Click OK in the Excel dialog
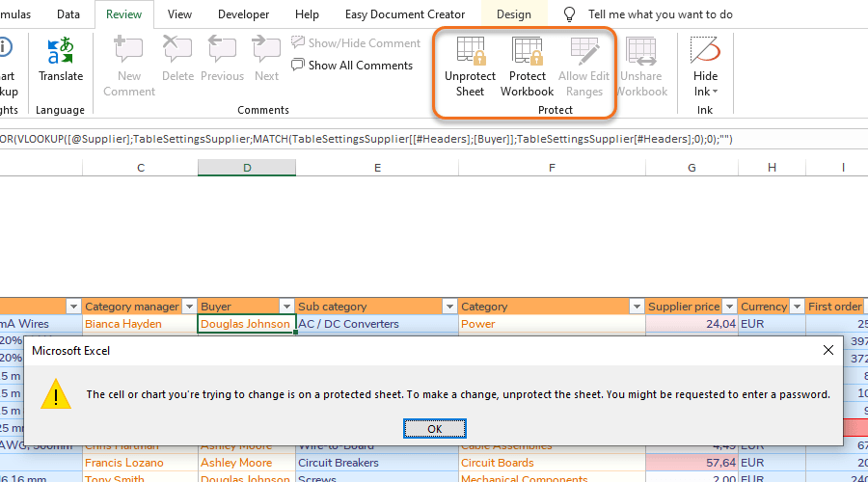Viewport: 868px width, 482px height. click(435, 429)
